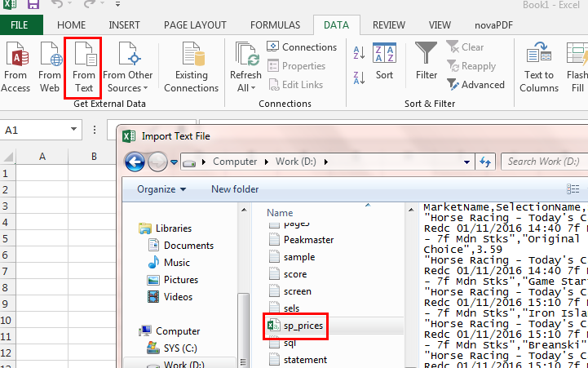Sort A to Z ascending

[359, 53]
